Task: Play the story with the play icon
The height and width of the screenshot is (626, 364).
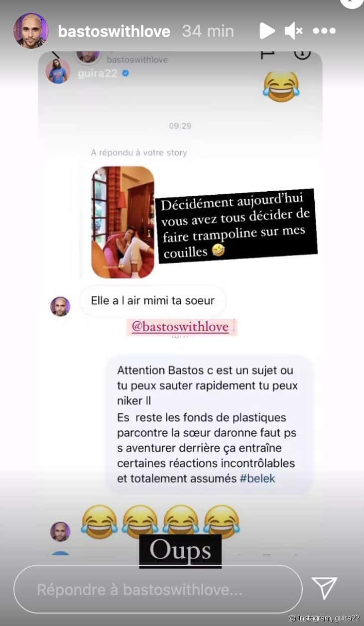Action: pyautogui.click(x=267, y=31)
